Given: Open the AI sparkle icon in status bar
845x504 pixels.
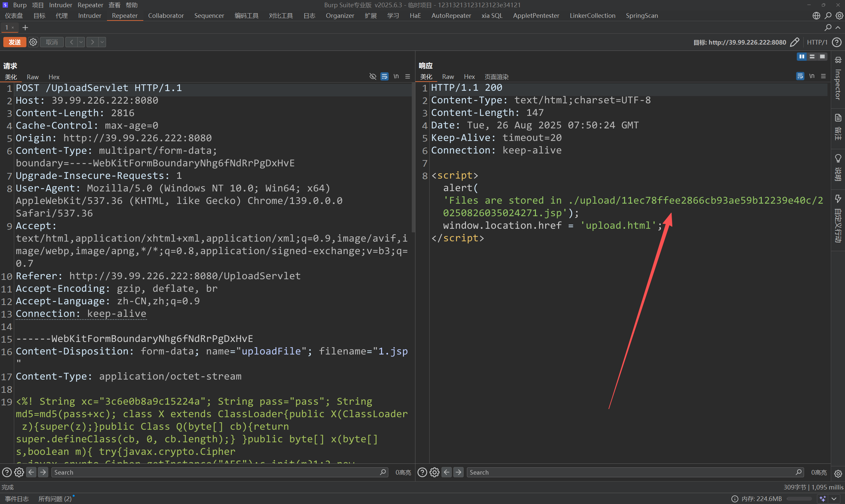Looking at the screenshot, I should point(823,499).
